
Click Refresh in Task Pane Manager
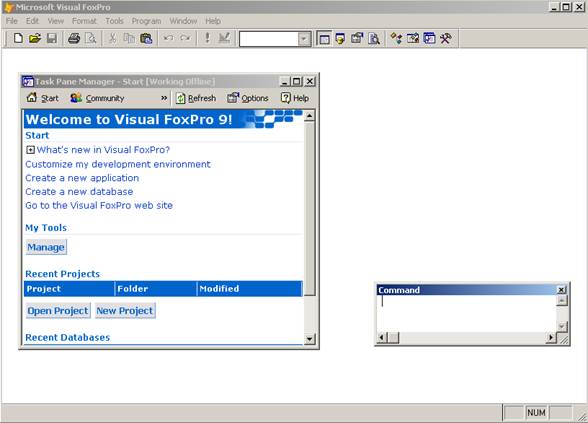click(196, 98)
